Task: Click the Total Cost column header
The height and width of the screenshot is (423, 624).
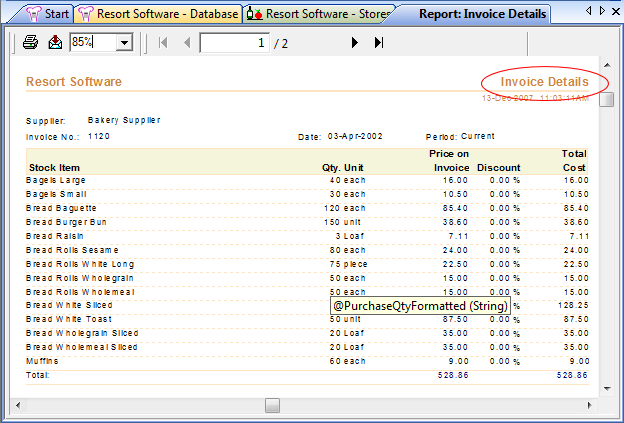Action: tap(575, 161)
